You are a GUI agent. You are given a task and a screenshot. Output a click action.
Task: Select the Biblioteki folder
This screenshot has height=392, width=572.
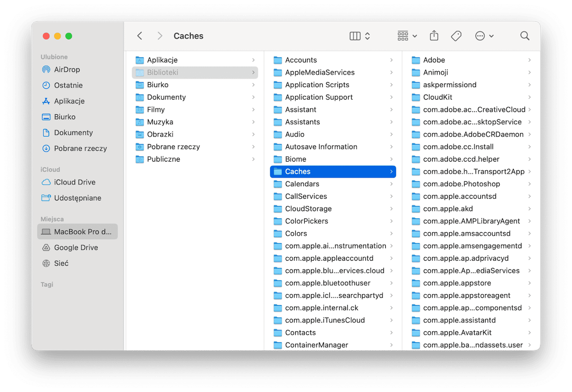pyautogui.click(x=195, y=72)
